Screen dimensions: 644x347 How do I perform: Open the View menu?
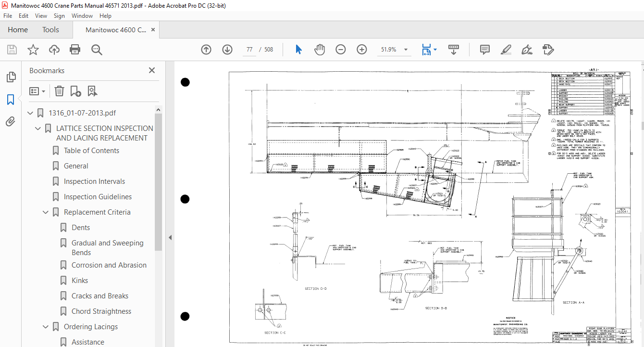pyautogui.click(x=41, y=16)
